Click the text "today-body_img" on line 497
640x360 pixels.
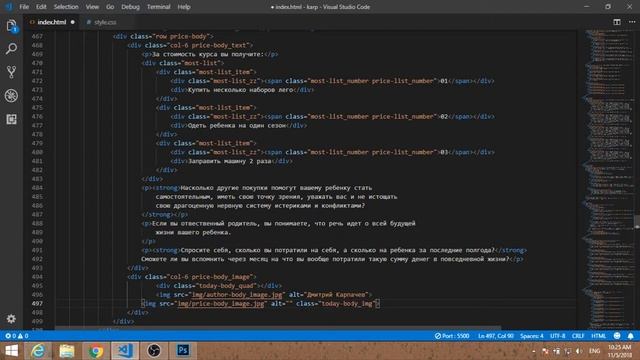click(347, 304)
